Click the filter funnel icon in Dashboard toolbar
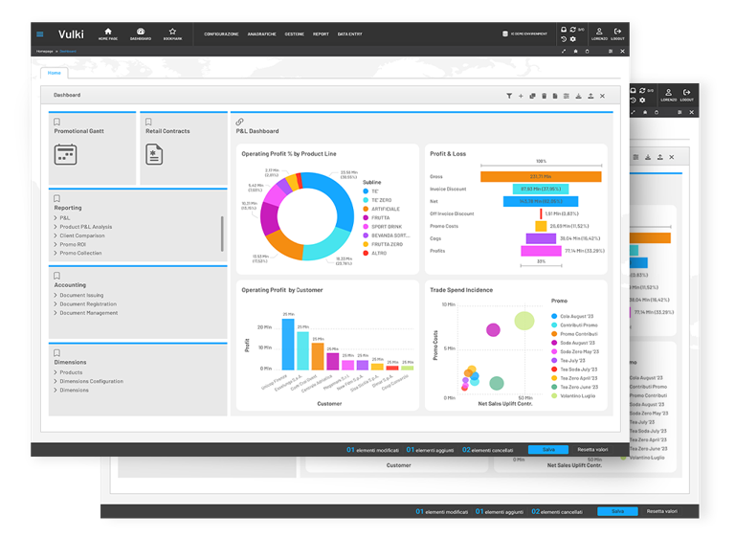Image resolution: width=735 pixels, height=560 pixels. 509,96
